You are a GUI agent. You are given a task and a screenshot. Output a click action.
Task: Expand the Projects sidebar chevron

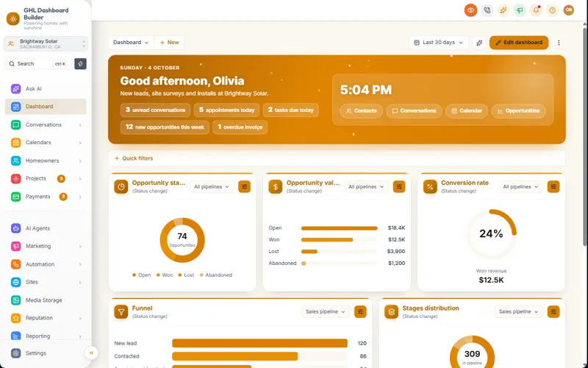pos(80,179)
